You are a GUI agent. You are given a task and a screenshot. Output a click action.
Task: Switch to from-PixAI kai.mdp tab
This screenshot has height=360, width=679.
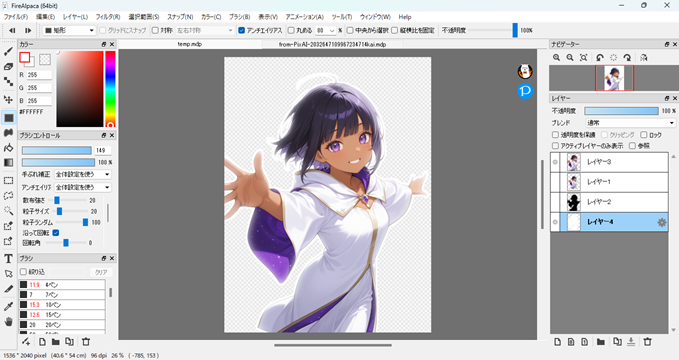click(x=333, y=44)
